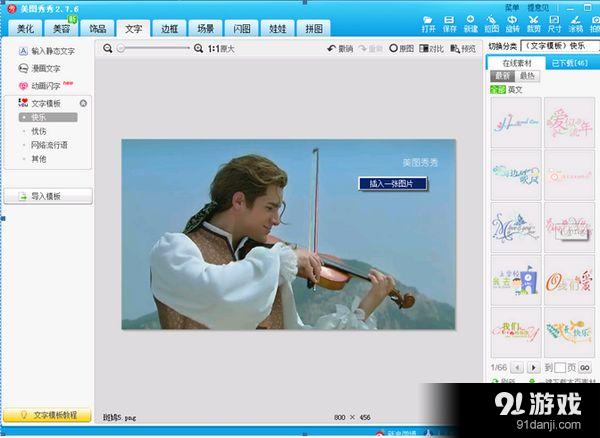Open the 对比 compare view
This screenshot has height=438, width=600.
[x=432, y=49]
